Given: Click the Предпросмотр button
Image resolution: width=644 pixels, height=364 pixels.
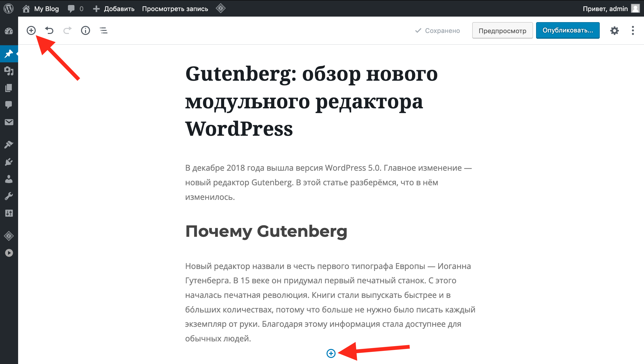Looking at the screenshot, I should 502,30.
